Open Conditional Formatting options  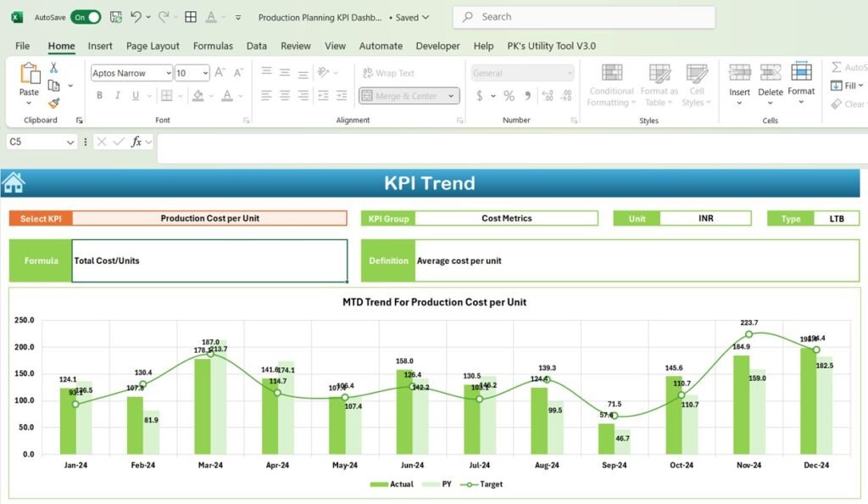tap(610, 85)
